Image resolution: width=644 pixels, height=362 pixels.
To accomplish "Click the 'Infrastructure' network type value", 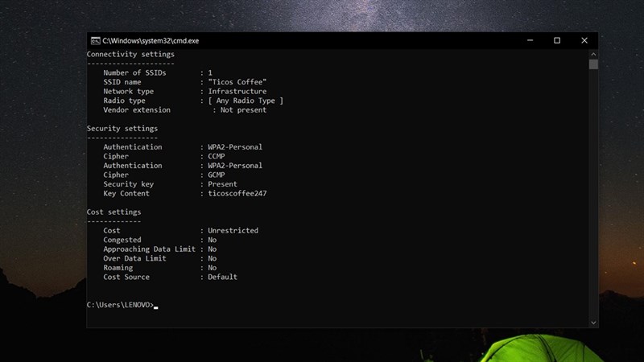I will click(x=237, y=91).
